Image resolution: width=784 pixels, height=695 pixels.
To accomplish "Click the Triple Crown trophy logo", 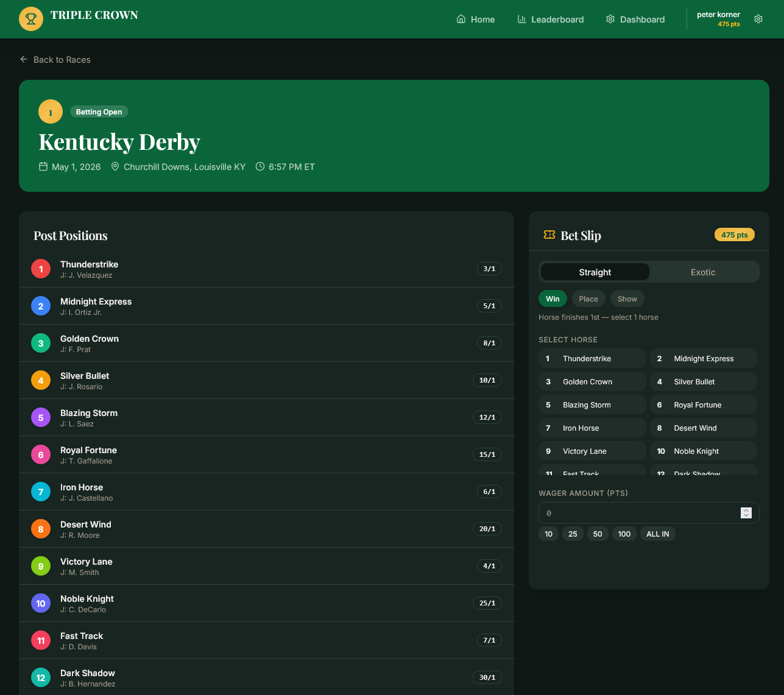I will [31, 19].
